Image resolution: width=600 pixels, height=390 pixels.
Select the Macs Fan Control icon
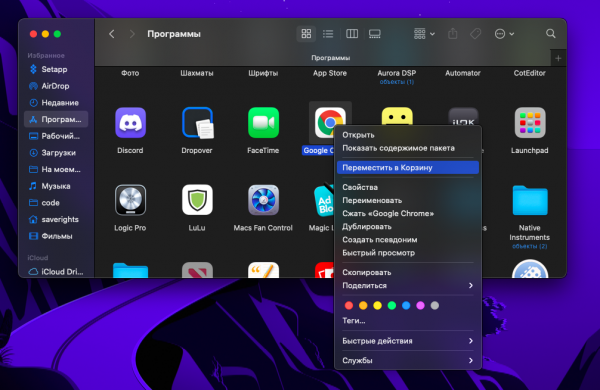[x=263, y=200]
